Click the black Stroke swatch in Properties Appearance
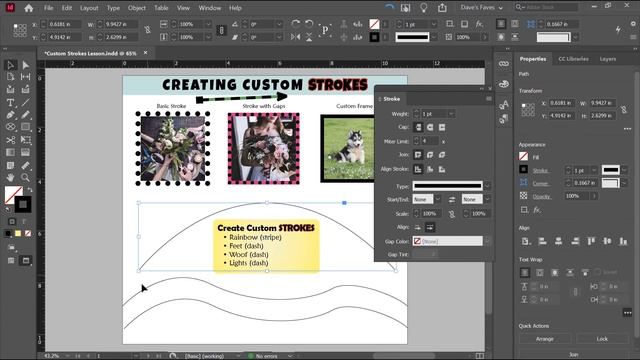The height and width of the screenshot is (360, 640). point(524,170)
